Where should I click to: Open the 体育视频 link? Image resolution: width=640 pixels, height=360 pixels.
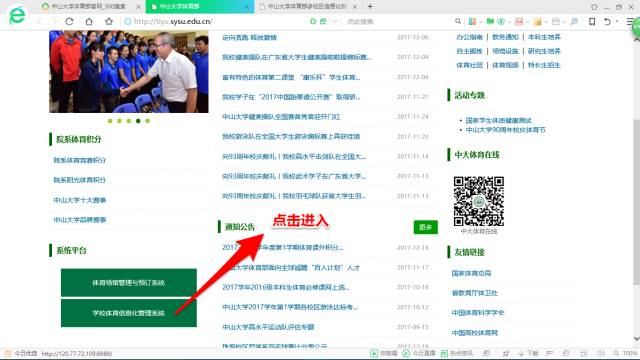505,65
